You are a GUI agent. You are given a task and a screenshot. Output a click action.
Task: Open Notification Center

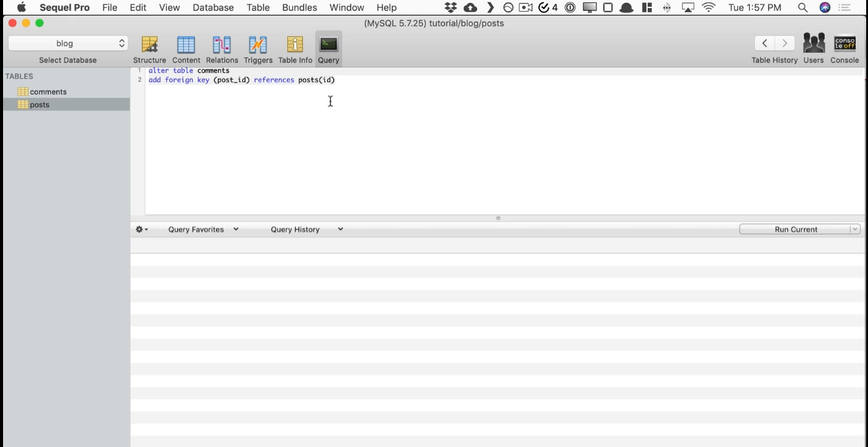point(845,7)
